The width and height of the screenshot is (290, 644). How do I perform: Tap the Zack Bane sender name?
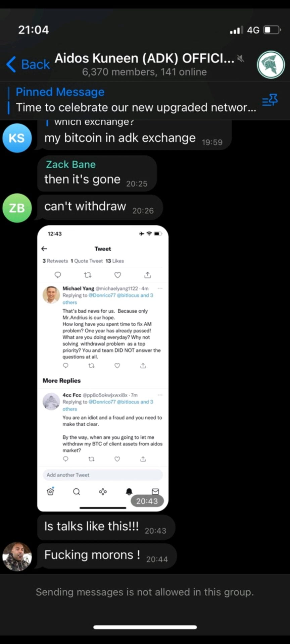(71, 164)
